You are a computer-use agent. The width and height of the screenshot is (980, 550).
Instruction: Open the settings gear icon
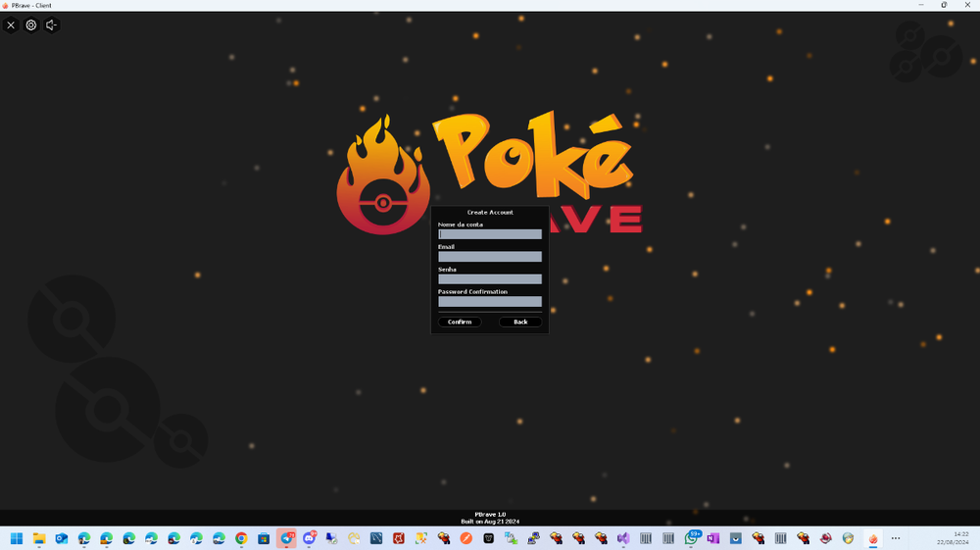tap(31, 25)
